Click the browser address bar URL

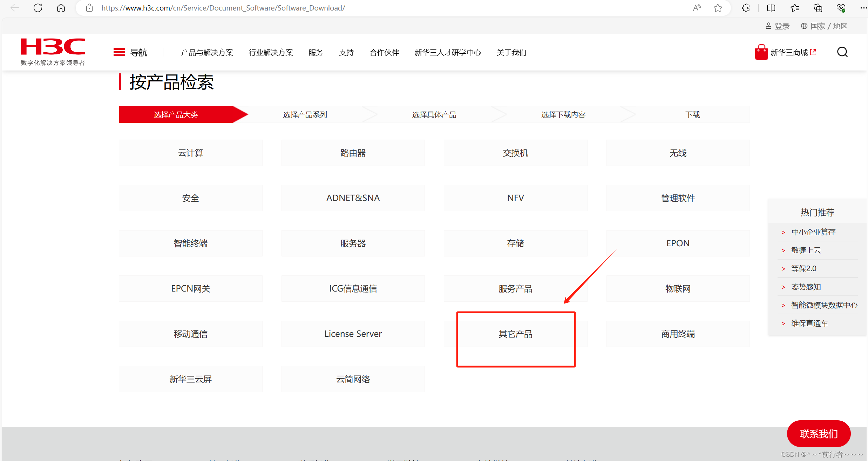coord(223,8)
